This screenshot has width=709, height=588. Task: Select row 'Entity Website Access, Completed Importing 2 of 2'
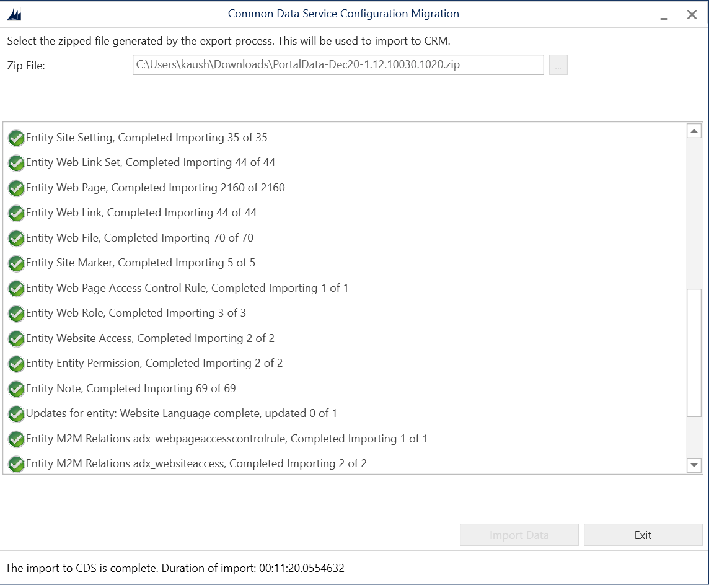[149, 338]
